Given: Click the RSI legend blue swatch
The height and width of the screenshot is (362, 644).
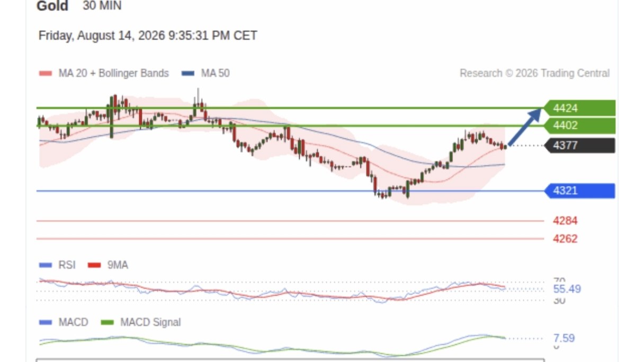Looking at the screenshot, I should coord(46,265).
